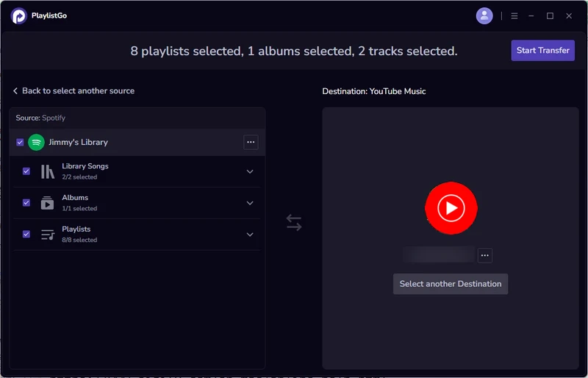Uncheck the Library Songs checkbox
Viewport: 588px width, 378px height.
pyautogui.click(x=26, y=171)
